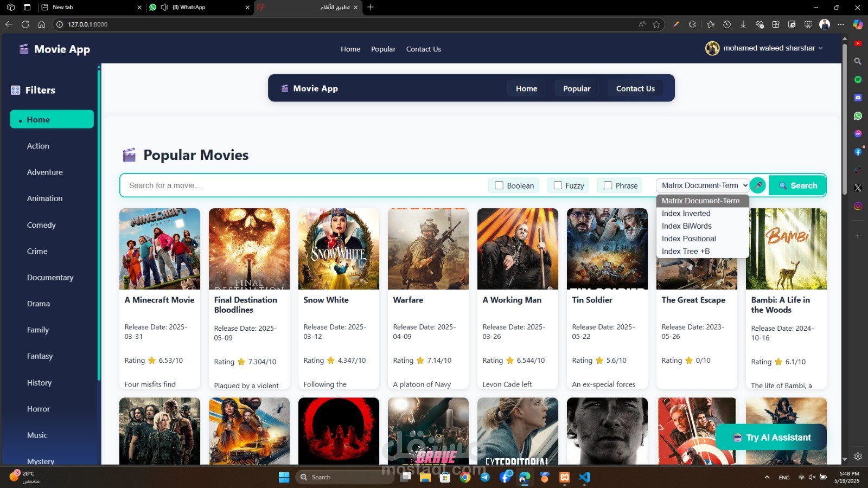Select the Action genre filter
868x488 pixels.
(38, 146)
